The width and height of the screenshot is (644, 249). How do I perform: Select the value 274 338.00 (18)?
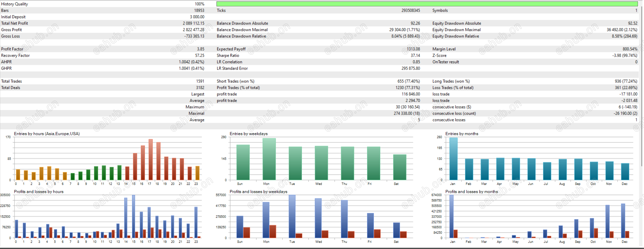coord(407,114)
